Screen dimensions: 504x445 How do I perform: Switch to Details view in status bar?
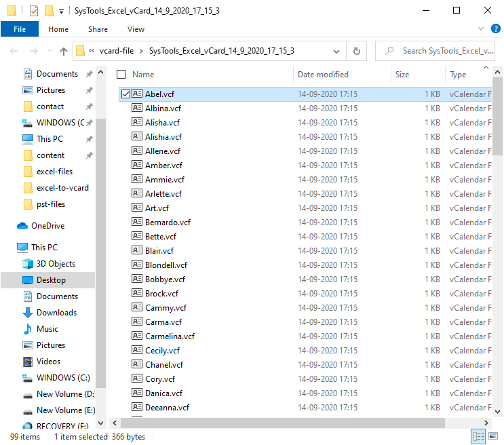(x=478, y=436)
